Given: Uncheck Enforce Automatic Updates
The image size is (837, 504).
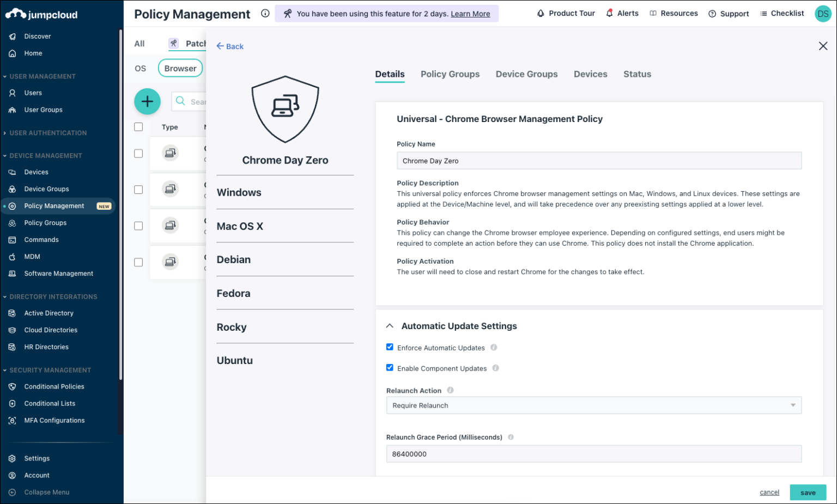Looking at the screenshot, I should (390, 347).
